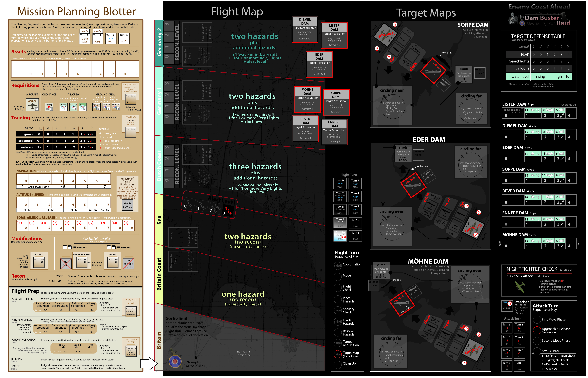The image size is (588, 378).
Task: Click the Möhne Dam climb box
Action: [x=381, y=270]
